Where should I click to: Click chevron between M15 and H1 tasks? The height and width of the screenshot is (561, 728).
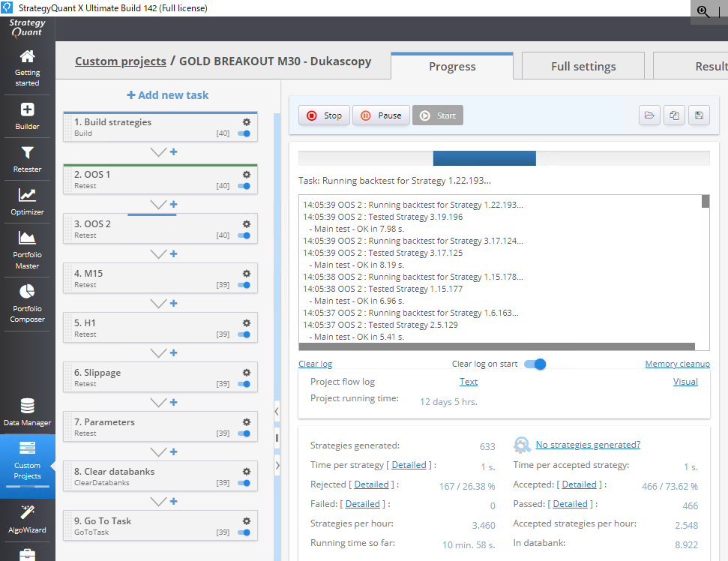159,304
